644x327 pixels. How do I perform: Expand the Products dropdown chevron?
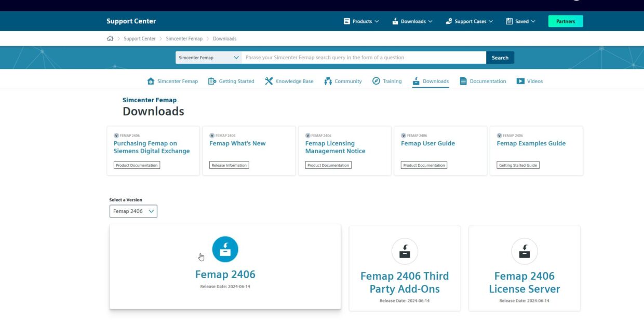coord(377,21)
